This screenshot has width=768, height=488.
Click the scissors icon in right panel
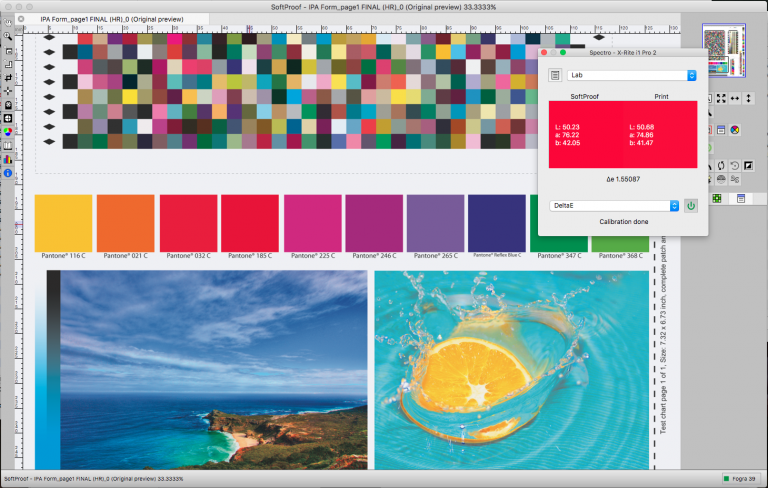click(x=735, y=179)
